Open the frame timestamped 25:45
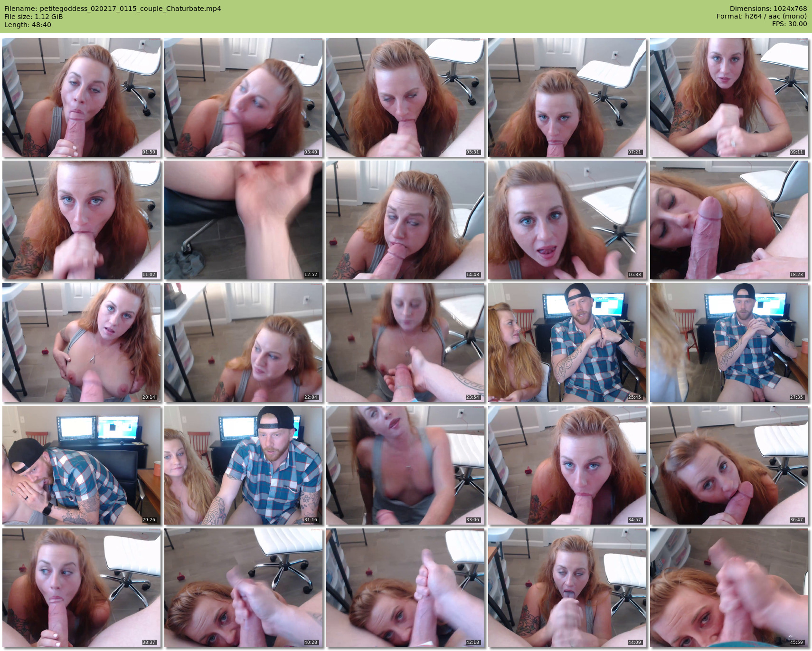812x651 pixels. (x=567, y=343)
